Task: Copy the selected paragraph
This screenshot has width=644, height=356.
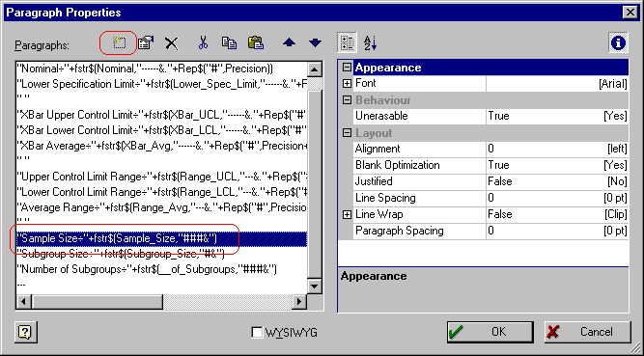Action: [229, 42]
